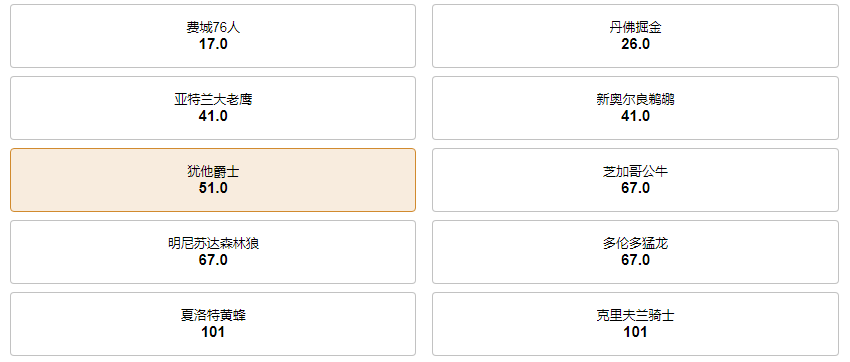Select 夏洛特黄蜂 at odds 101
This screenshot has width=850, height=362.
(213, 324)
